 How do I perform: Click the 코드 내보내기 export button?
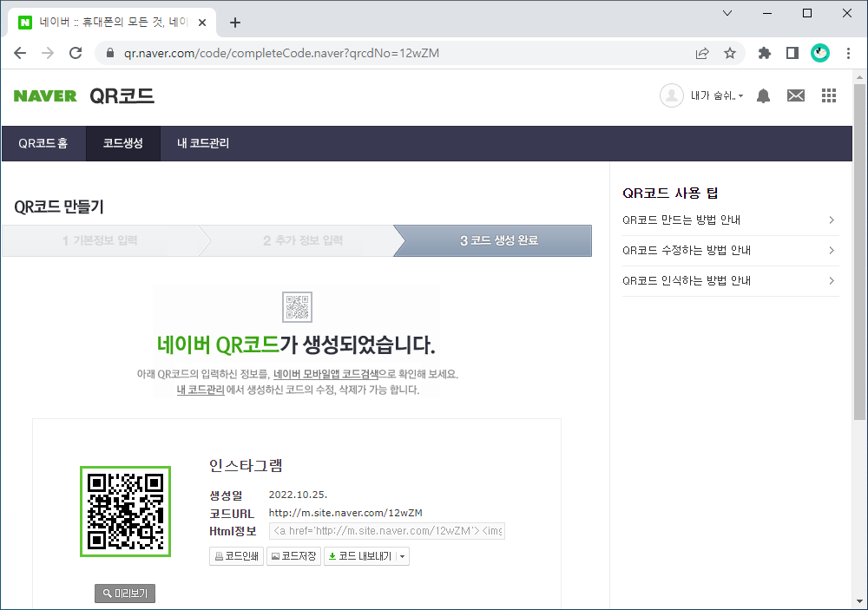click(x=360, y=556)
